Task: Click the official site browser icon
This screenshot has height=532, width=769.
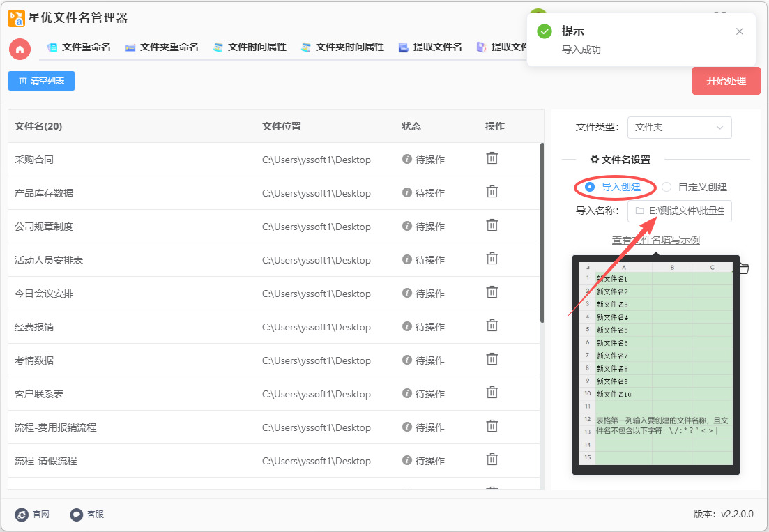Action: pos(22,515)
